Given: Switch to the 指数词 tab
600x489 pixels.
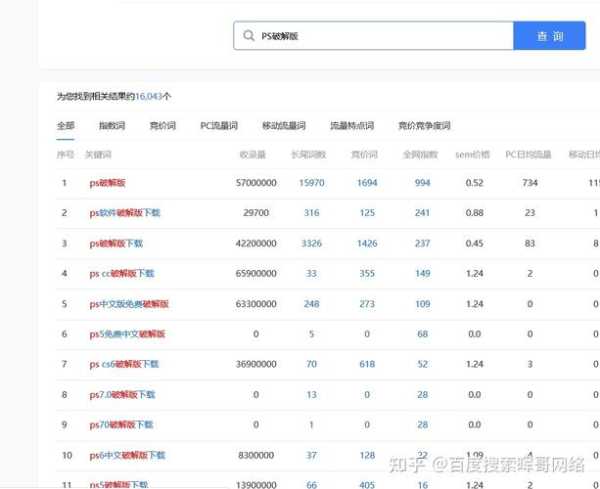Looking at the screenshot, I should [112, 126].
